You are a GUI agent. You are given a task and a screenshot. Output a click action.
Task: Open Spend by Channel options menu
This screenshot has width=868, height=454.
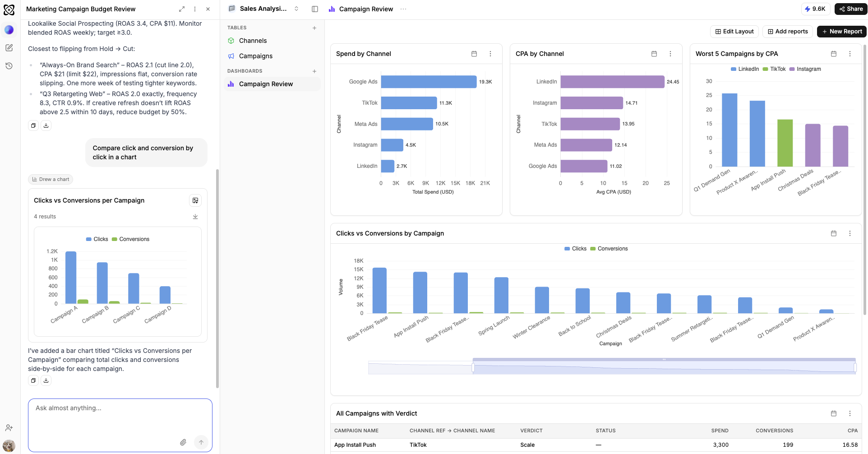coord(490,54)
